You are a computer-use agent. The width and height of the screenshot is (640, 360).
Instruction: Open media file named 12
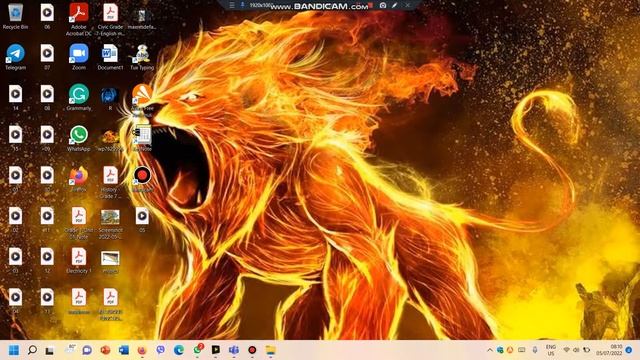[x=47, y=260]
